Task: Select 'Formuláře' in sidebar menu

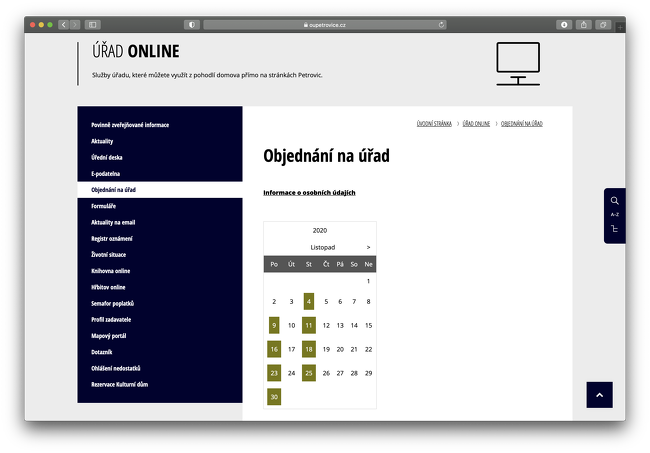Action: (104, 206)
